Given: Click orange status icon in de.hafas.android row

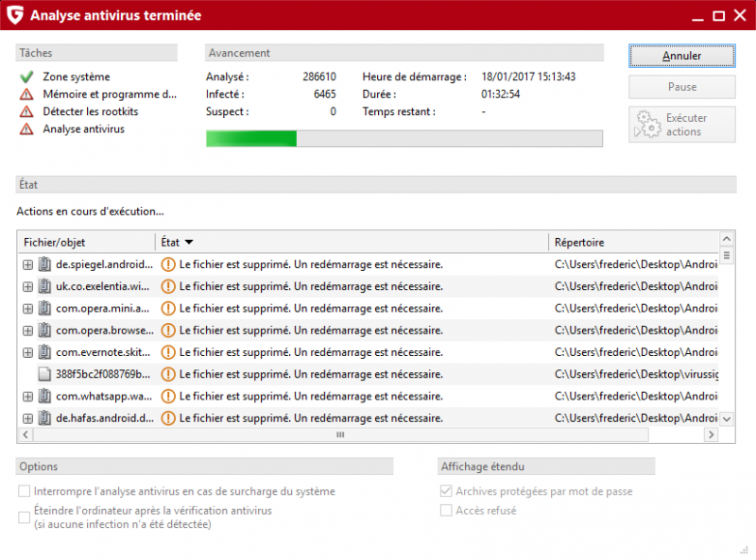Looking at the screenshot, I should tap(168, 417).
